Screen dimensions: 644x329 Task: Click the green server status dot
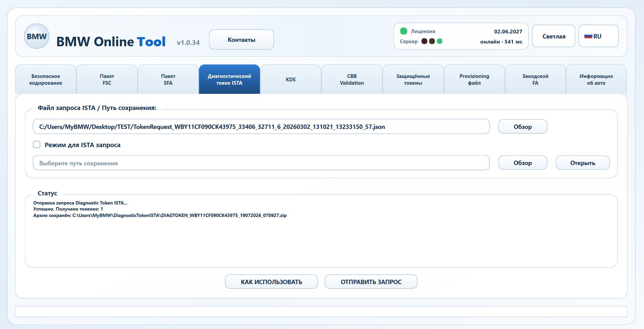pos(440,41)
